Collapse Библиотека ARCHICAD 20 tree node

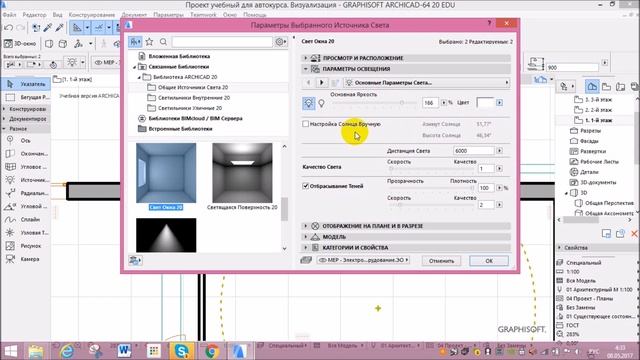(x=139, y=77)
